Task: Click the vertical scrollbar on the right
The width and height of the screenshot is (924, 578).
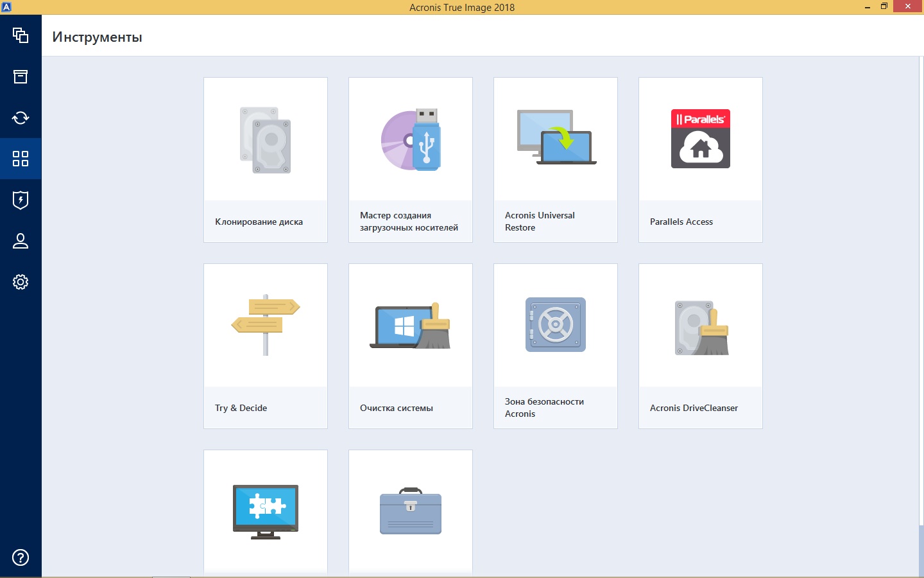Action: point(921,316)
